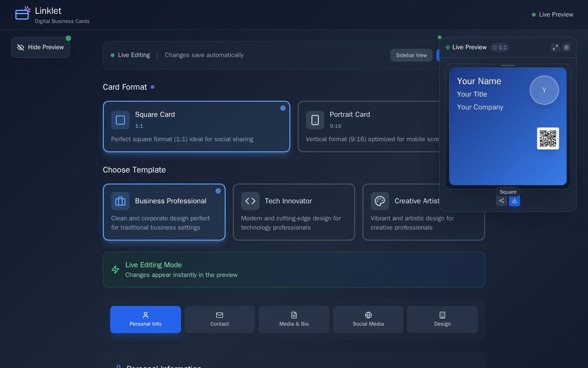
Task: Select the Portrait Card format
Action: pos(368,126)
